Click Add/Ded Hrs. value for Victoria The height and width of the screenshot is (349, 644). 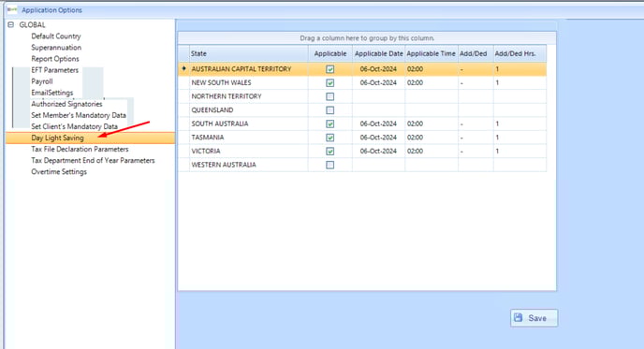520,151
